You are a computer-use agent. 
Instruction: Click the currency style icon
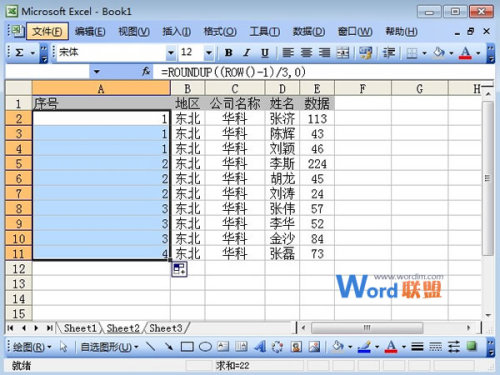click(x=365, y=53)
